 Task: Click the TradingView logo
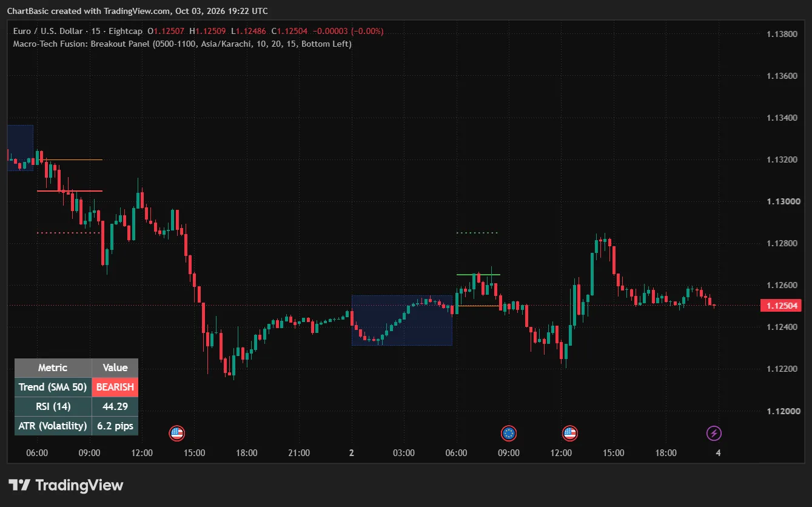pos(65,485)
